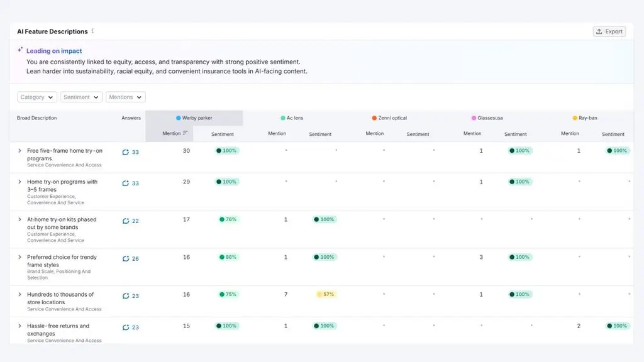This screenshot has height=362, width=644.
Task: Click the Answers column header
Action: tap(131, 118)
